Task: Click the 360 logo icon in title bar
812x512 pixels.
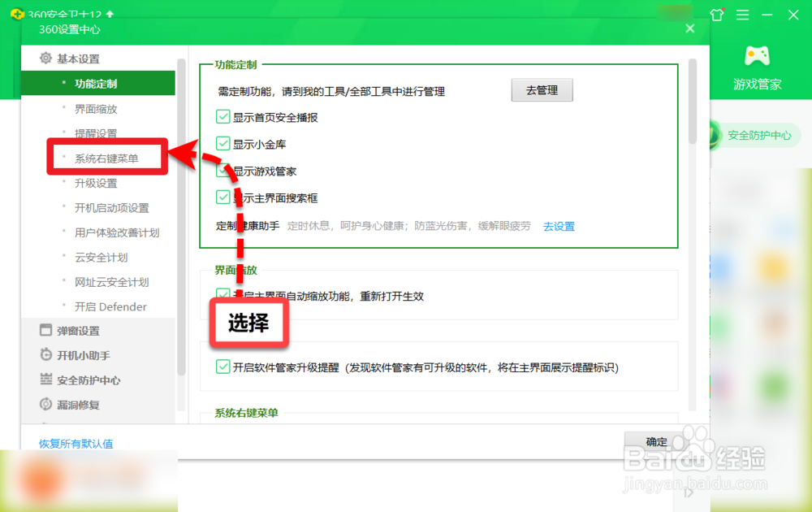Action: [x=17, y=14]
